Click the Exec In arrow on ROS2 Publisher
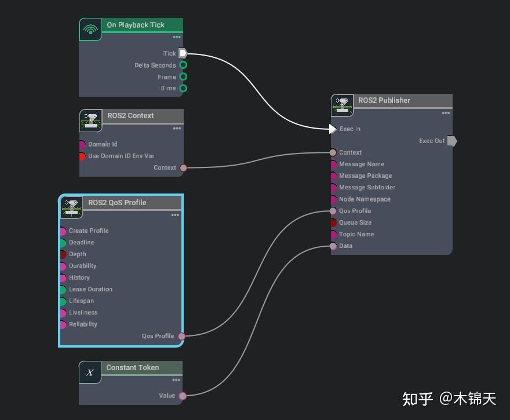 point(332,129)
